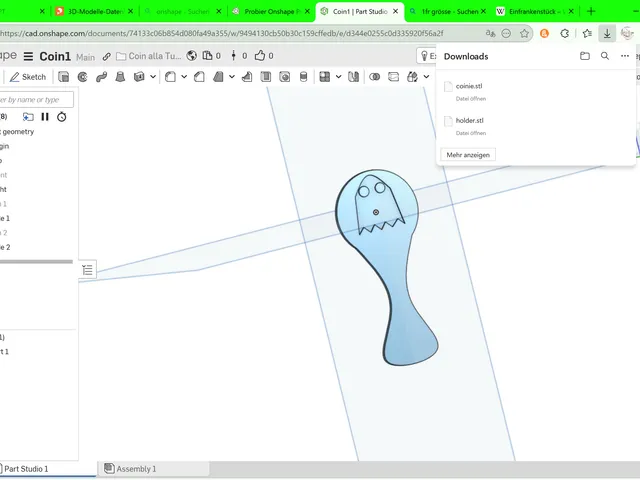Select the Fillet tool

[170, 77]
